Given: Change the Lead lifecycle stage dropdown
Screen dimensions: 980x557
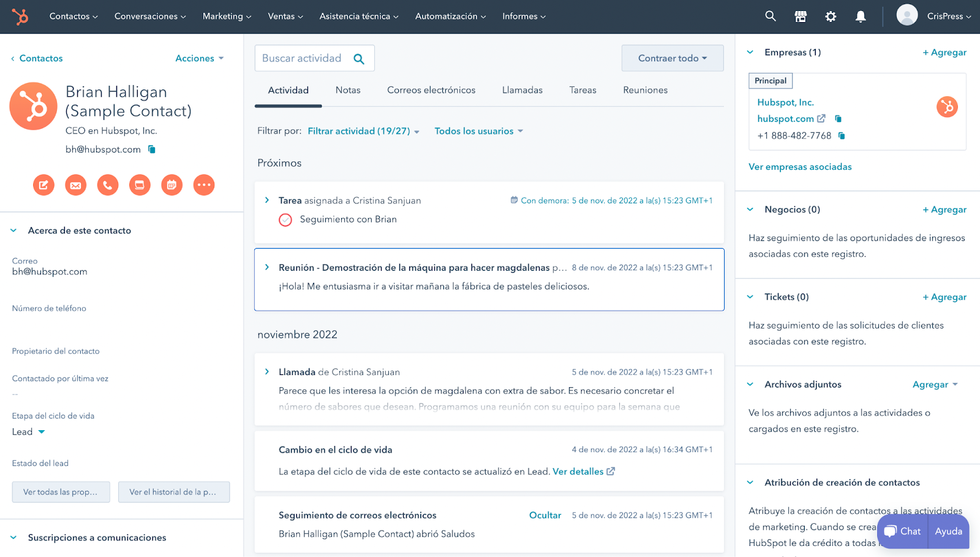Looking at the screenshot, I should point(29,432).
